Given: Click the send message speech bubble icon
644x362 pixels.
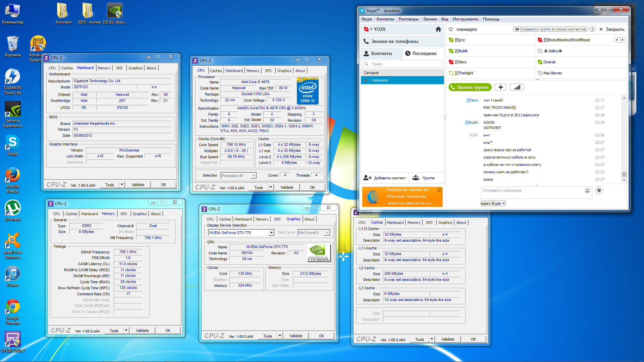Looking at the screenshot, I should click(599, 191).
